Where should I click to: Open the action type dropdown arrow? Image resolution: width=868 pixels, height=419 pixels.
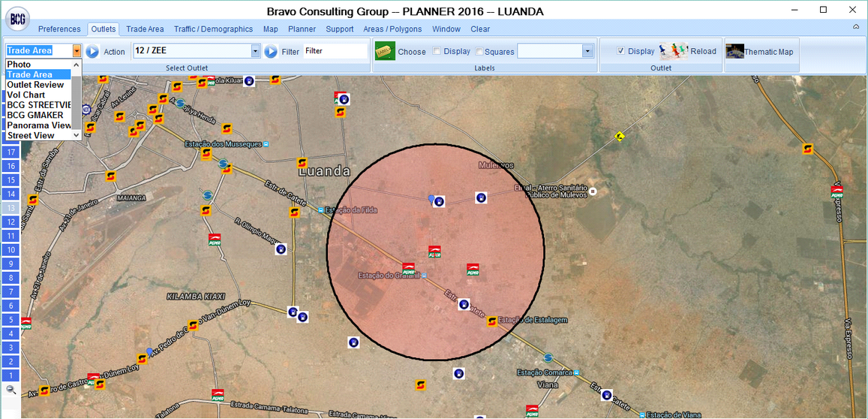[77, 51]
